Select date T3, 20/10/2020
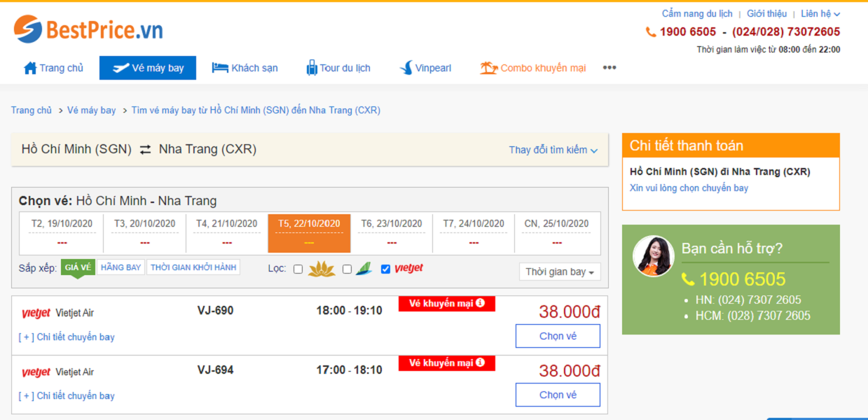868x420 pixels. [x=144, y=232]
